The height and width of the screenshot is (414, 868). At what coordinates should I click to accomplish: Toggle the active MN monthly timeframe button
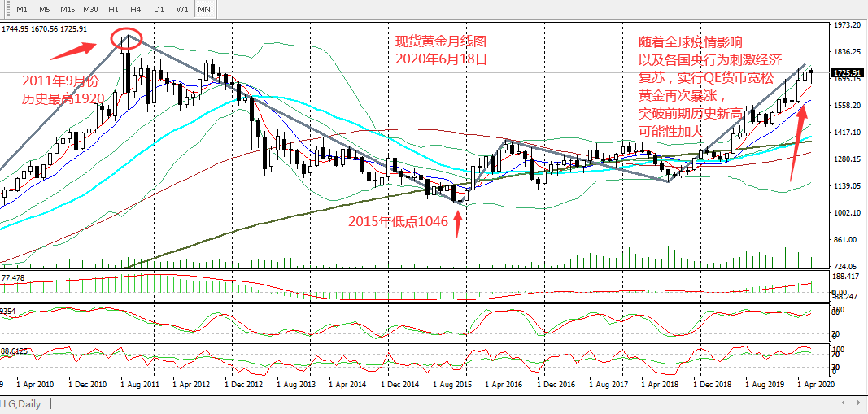coord(204,10)
